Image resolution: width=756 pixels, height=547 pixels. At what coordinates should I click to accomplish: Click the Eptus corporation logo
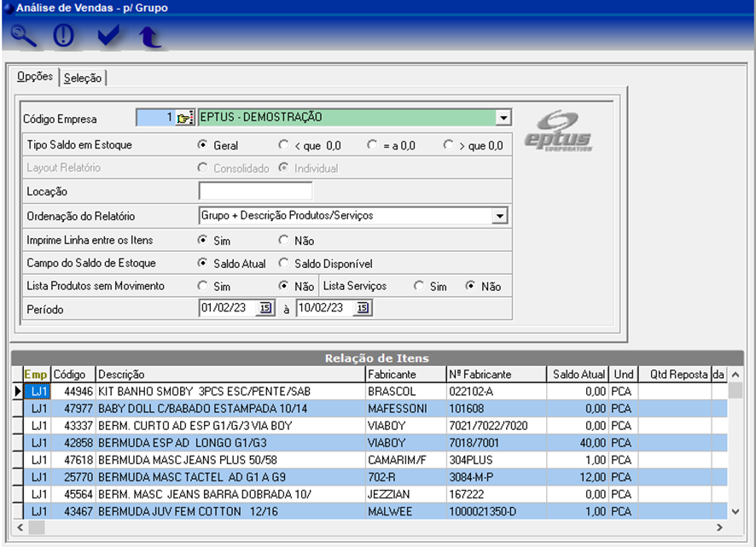558,132
